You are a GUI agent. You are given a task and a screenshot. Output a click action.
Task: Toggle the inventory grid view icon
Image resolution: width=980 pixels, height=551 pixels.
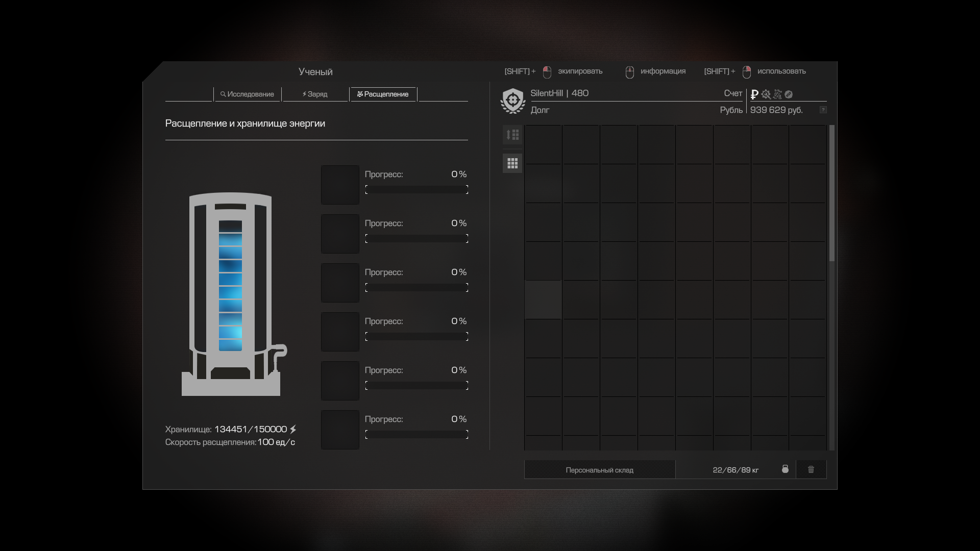click(512, 163)
